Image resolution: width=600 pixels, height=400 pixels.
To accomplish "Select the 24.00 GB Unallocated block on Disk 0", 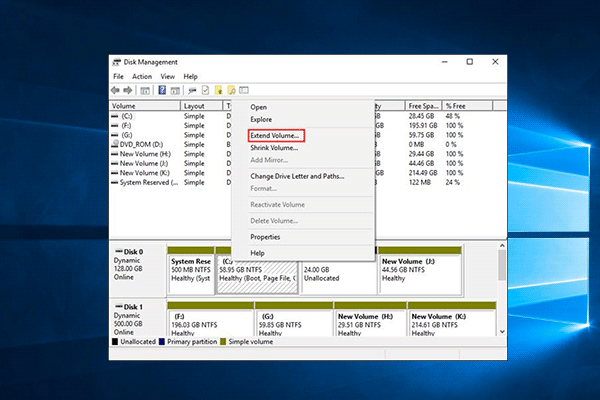I will click(x=339, y=274).
